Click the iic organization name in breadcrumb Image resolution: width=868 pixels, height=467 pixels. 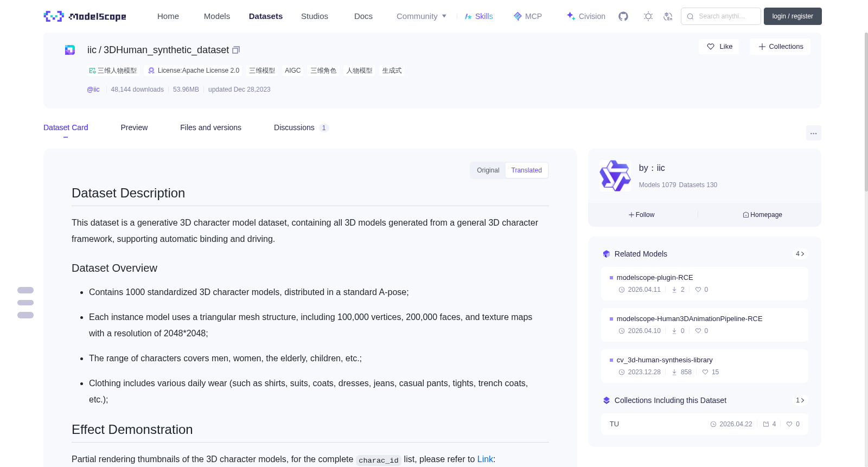(x=92, y=50)
